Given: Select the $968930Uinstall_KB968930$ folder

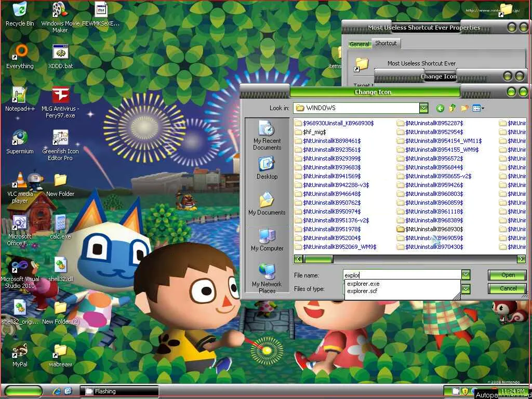Looking at the screenshot, I should (334, 123).
